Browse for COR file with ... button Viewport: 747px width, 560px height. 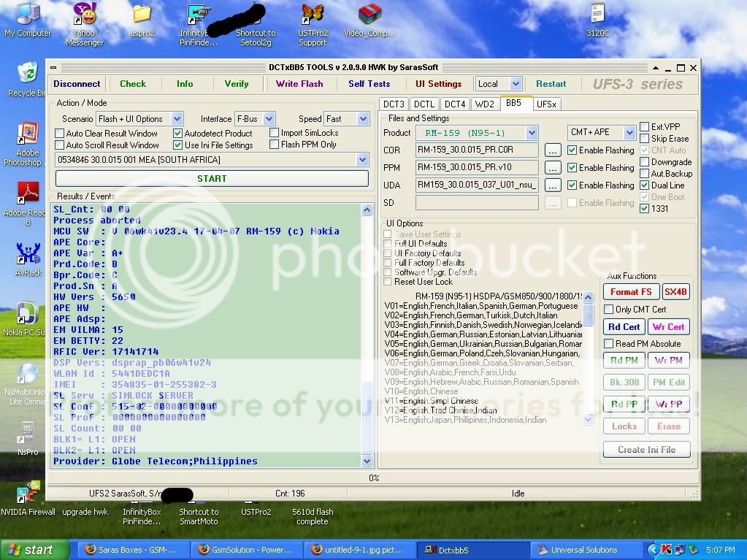pyautogui.click(x=552, y=150)
